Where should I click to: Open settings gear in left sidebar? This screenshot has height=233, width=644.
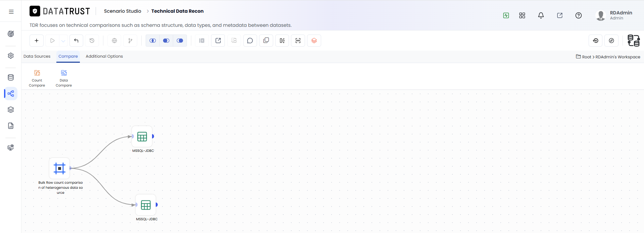point(11,56)
